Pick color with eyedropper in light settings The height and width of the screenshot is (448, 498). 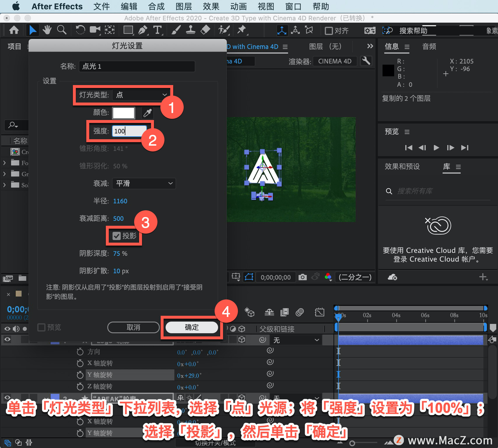(x=148, y=113)
